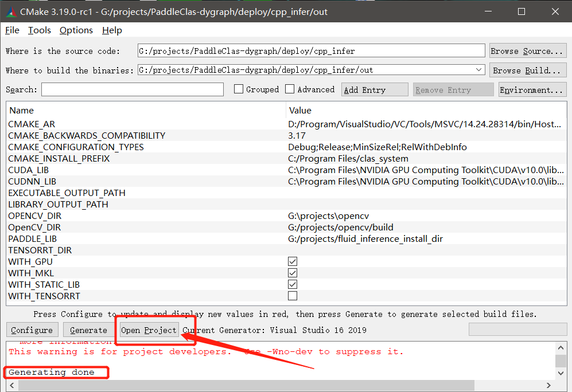
Task: Open the Tools menu
Action: click(x=39, y=30)
